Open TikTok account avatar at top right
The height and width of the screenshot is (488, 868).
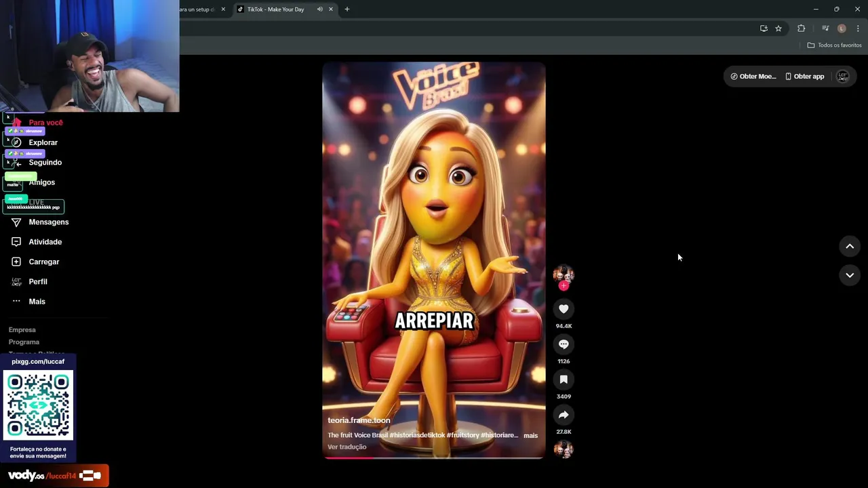point(843,77)
